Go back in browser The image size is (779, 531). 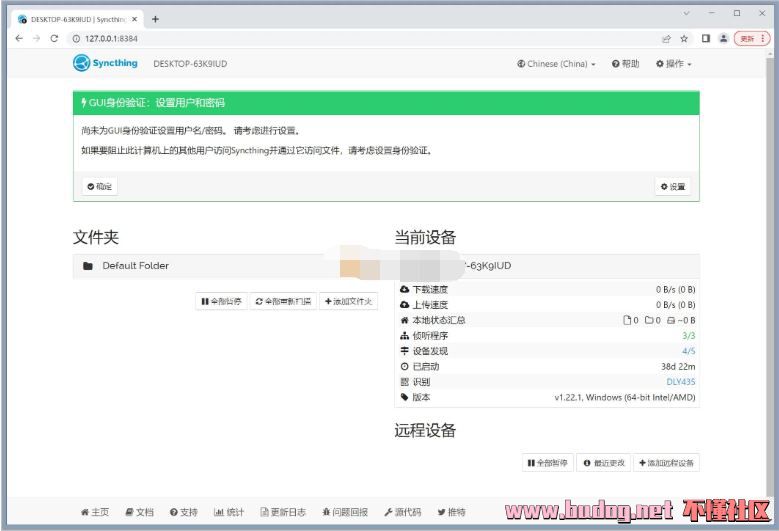click(19, 38)
